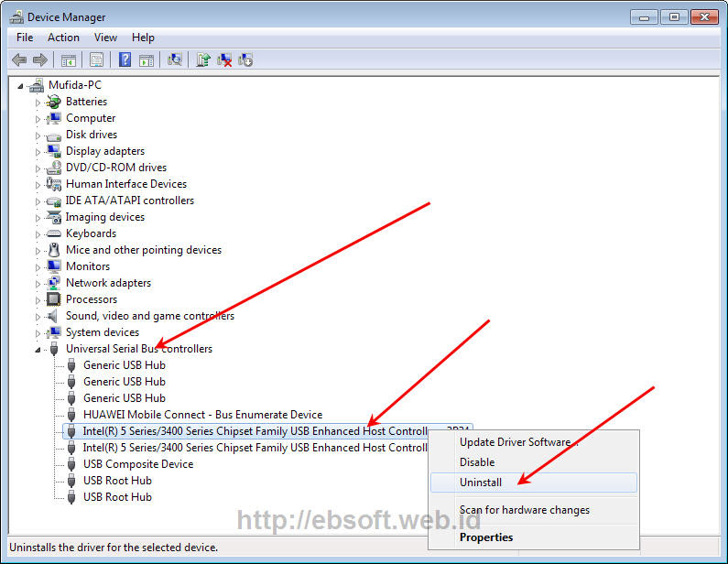Select the second Intel 5 Series USB Host Controller
728x564 pixels.
(255, 448)
